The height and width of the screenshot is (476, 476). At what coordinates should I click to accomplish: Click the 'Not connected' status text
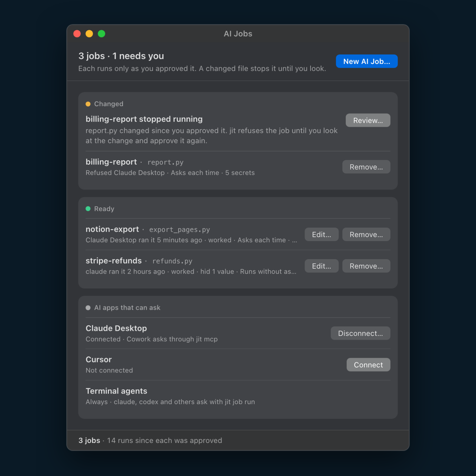[x=109, y=370]
